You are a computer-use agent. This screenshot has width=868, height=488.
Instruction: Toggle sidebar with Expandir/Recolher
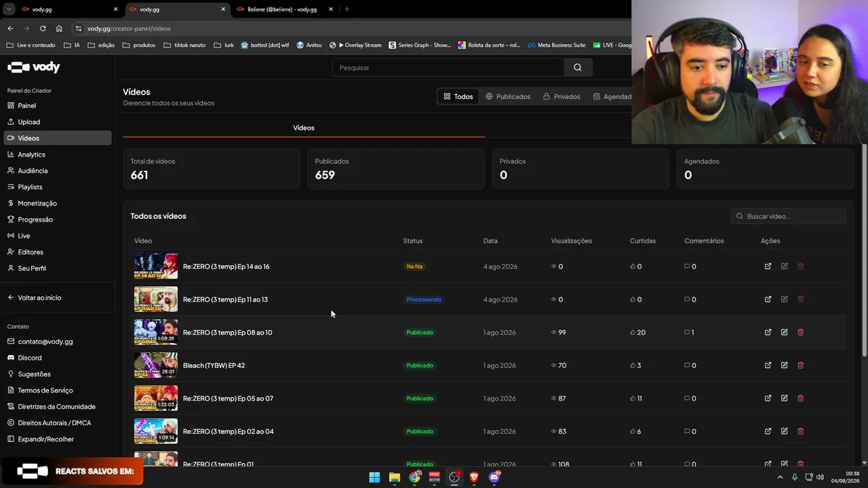(45, 439)
